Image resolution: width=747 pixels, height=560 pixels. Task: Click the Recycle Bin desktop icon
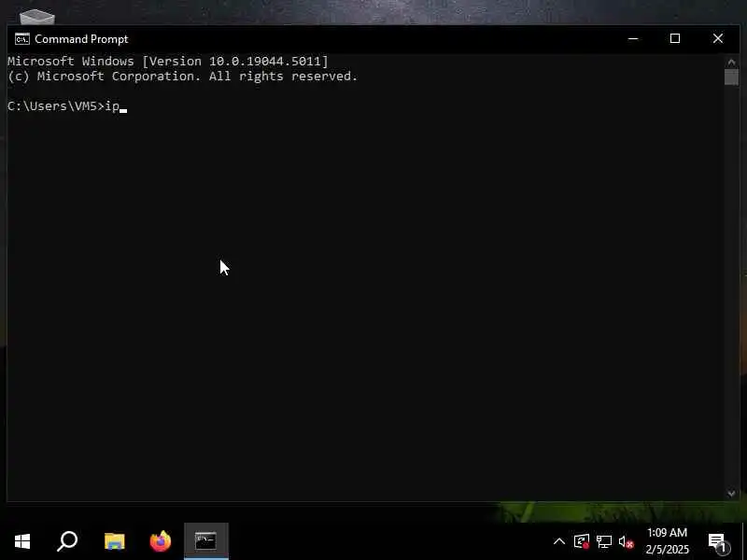pos(37,16)
